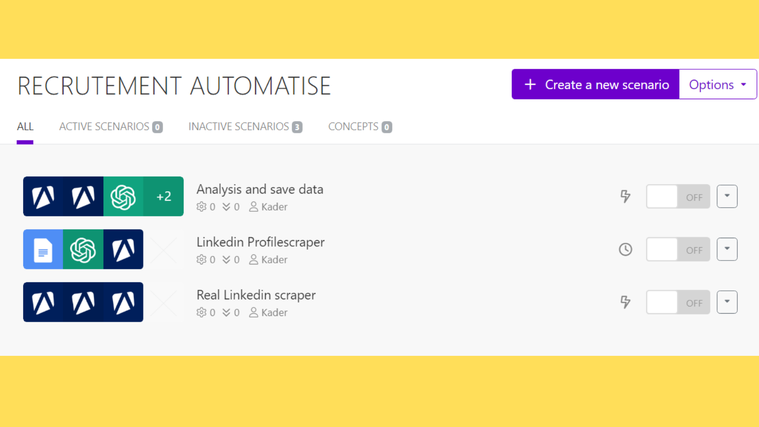Open the Real Linkedin scraper scenario title

pyautogui.click(x=256, y=295)
